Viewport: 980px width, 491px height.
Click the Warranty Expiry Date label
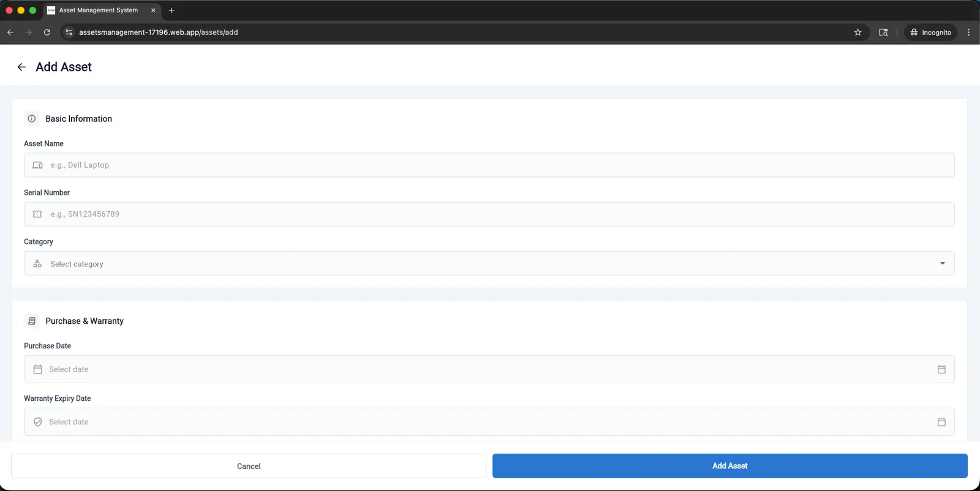coord(58,399)
